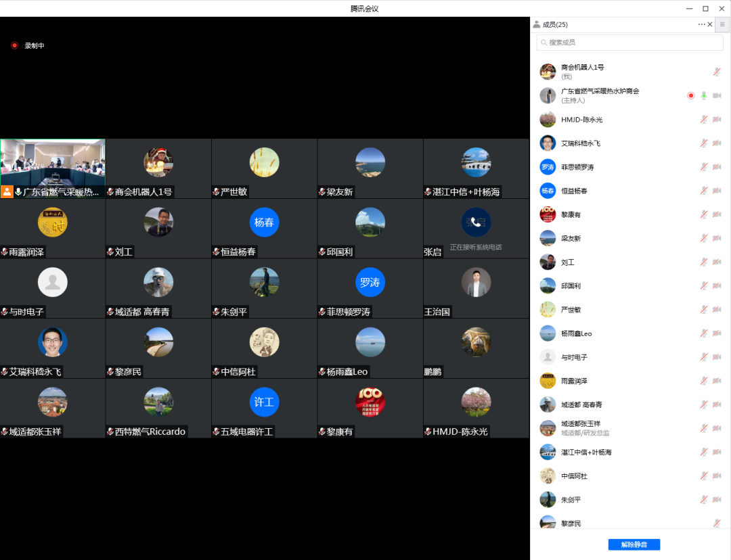Toggle muted mic for 恒益杨春 in member list
This screenshot has height=560, width=731.
[x=704, y=191]
